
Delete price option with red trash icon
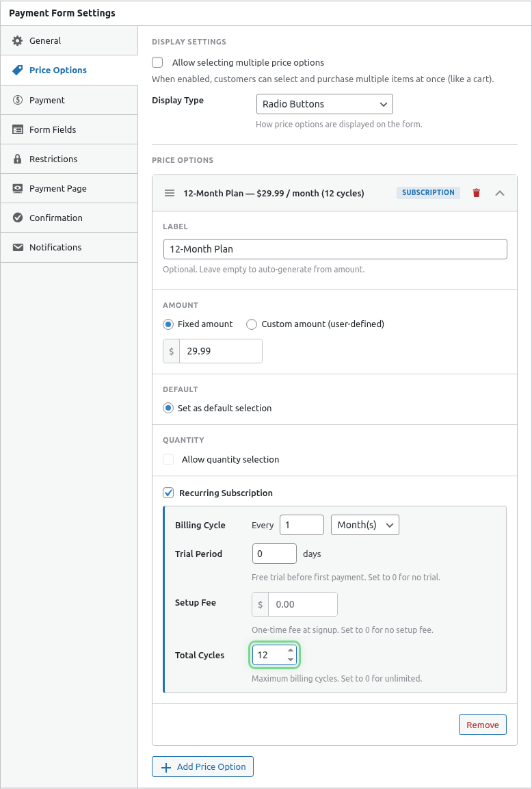click(x=477, y=193)
